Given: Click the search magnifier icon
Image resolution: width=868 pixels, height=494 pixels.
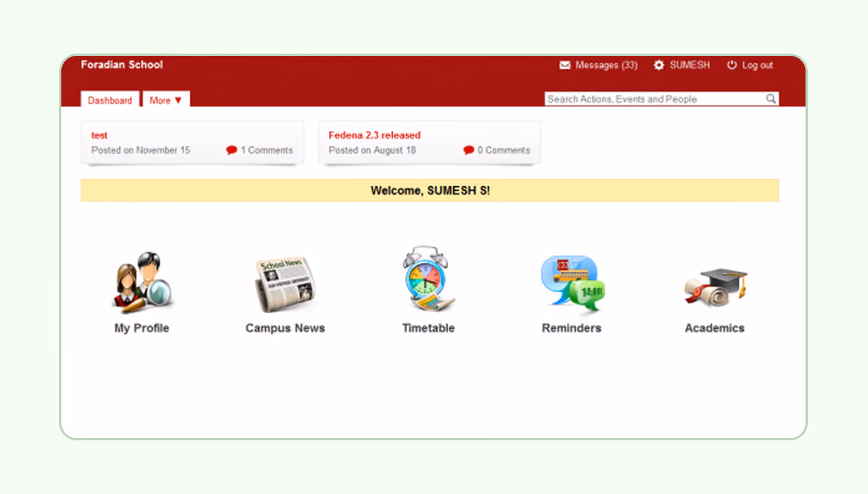Looking at the screenshot, I should click(x=770, y=99).
